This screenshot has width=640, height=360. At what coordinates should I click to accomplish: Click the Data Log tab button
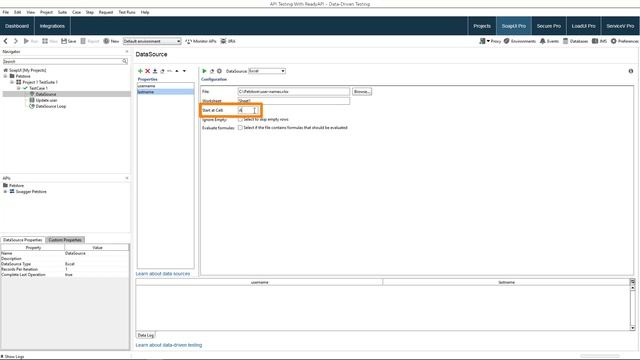pos(146,335)
